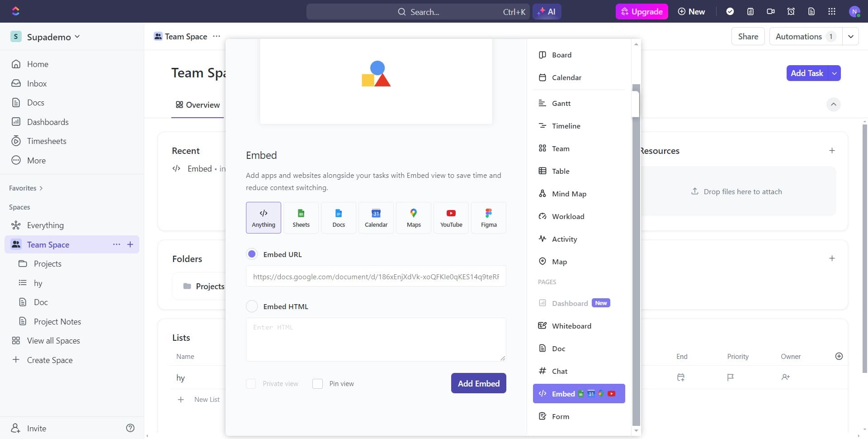Select the YouTube embed option
The width and height of the screenshot is (868, 439).
coord(451,218)
